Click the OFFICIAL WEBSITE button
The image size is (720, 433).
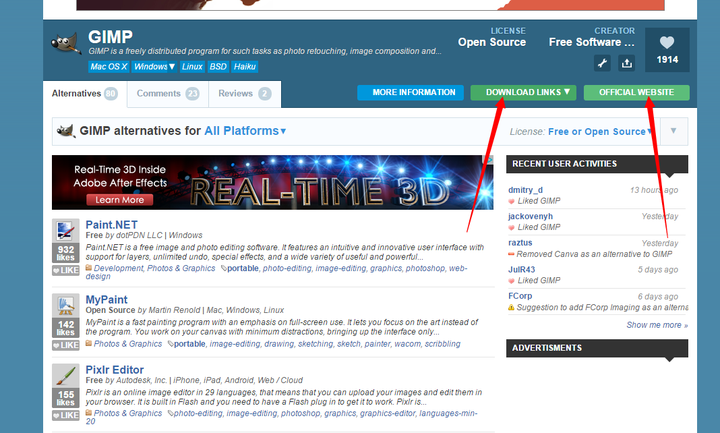[636, 92]
